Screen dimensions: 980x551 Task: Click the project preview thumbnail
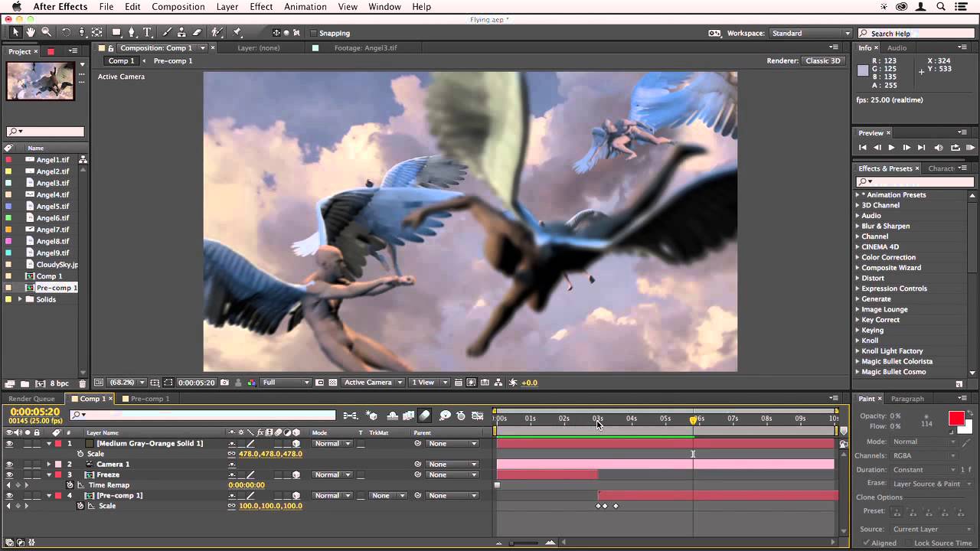(41, 80)
